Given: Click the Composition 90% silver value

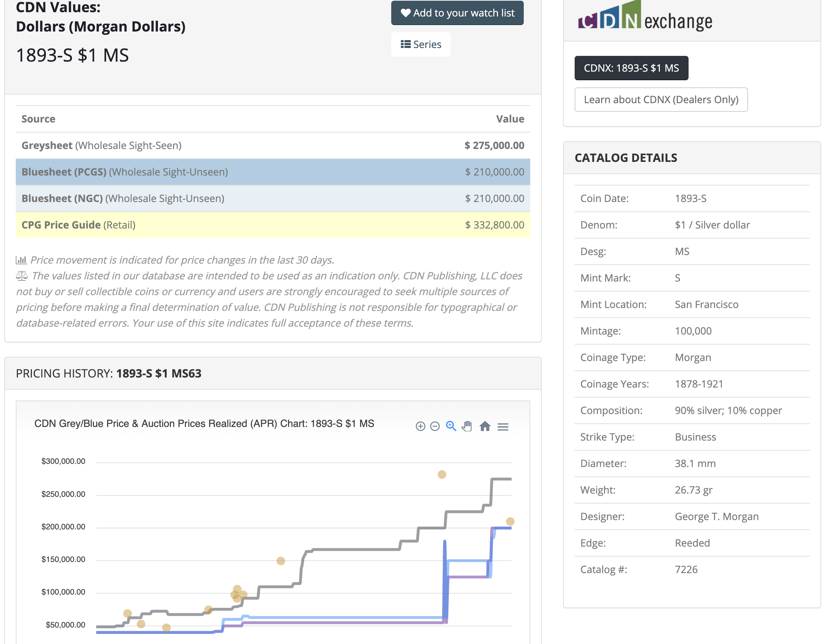Looking at the screenshot, I should point(728,410).
